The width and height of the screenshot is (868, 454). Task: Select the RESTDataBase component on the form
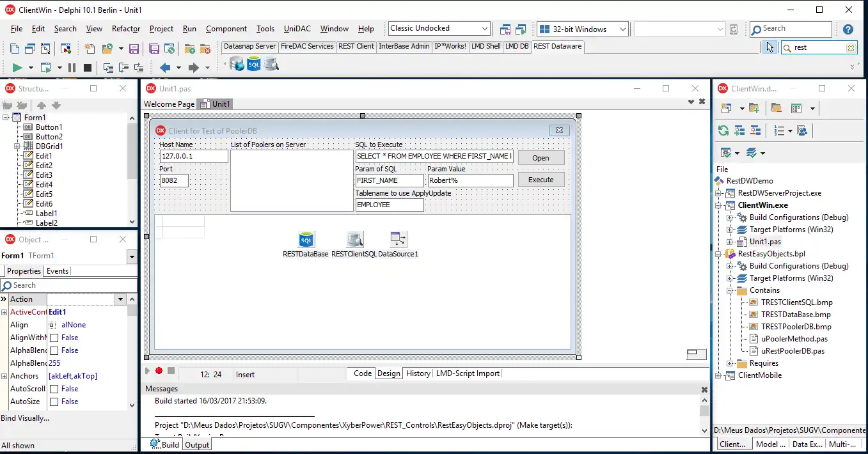coord(306,239)
